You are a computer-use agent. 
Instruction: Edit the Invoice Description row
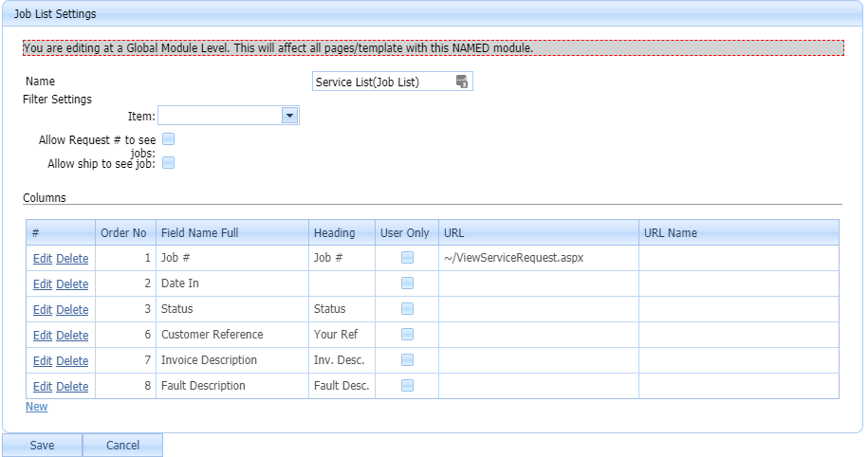pyautogui.click(x=43, y=360)
